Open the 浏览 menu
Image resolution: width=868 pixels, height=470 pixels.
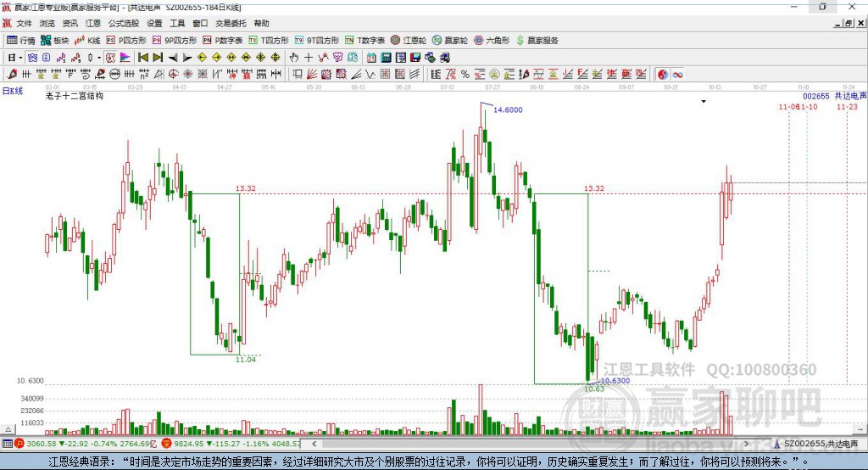pos(47,23)
